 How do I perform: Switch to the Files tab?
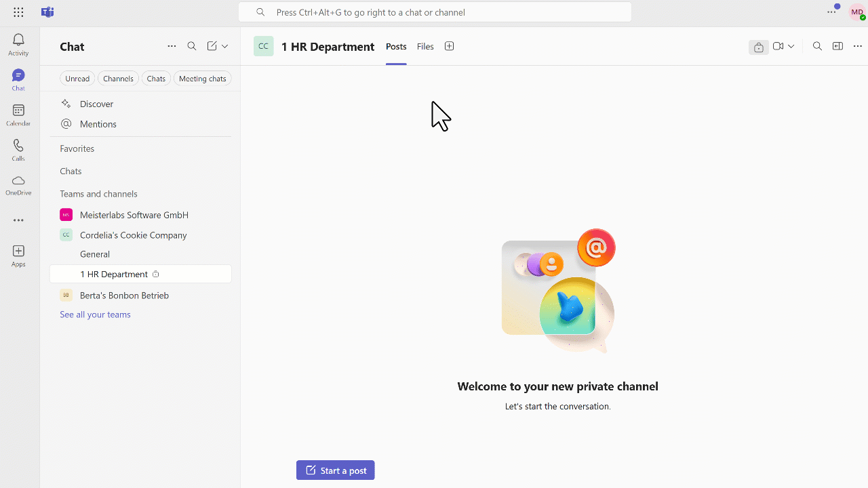click(x=425, y=47)
